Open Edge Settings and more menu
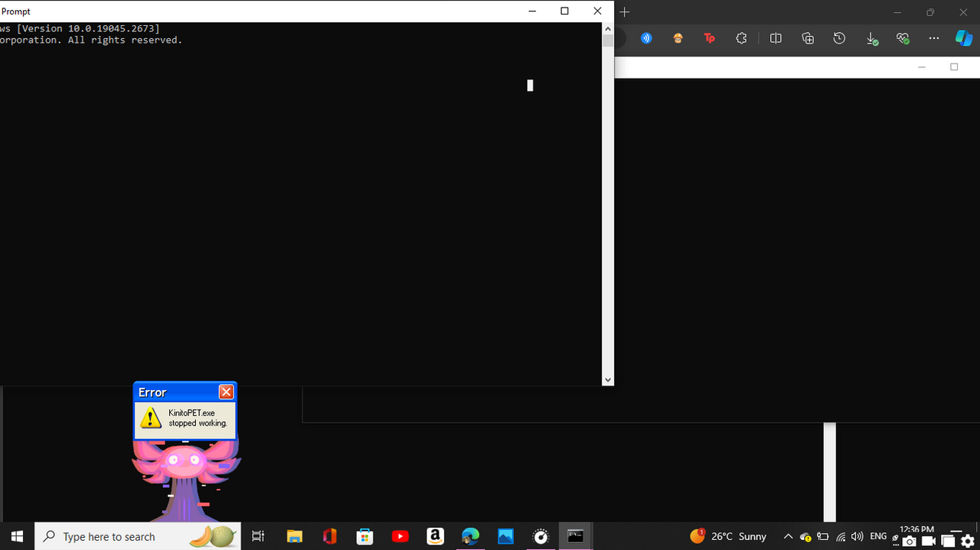This screenshot has height=550, width=980. [x=933, y=38]
